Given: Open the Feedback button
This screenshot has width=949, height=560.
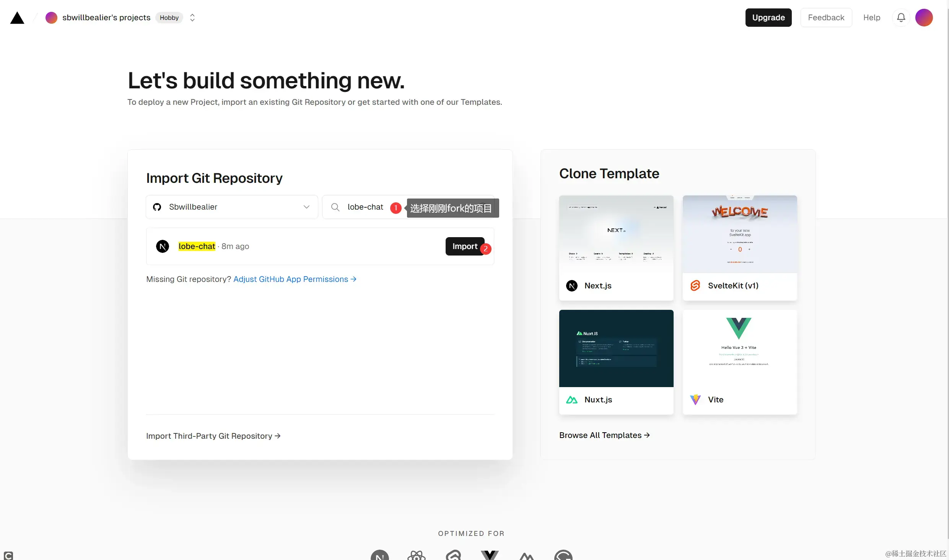Looking at the screenshot, I should (x=826, y=18).
